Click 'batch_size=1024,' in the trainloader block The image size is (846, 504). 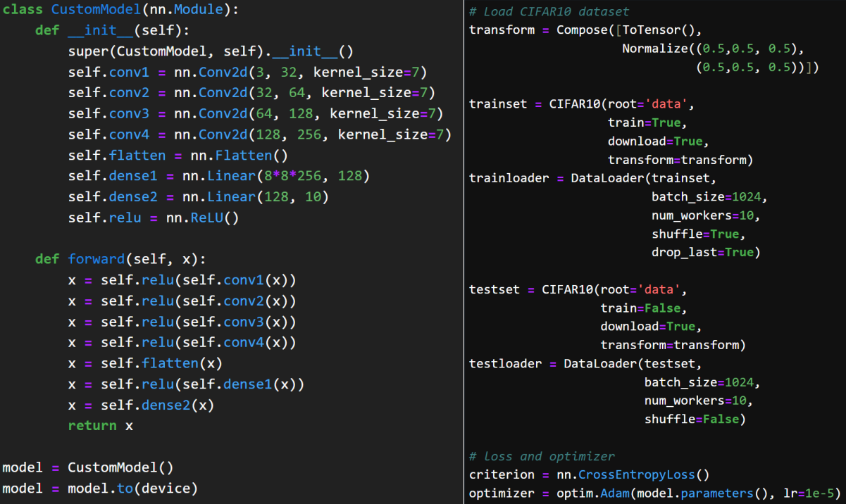pyautogui.click(x=709, y=196)
